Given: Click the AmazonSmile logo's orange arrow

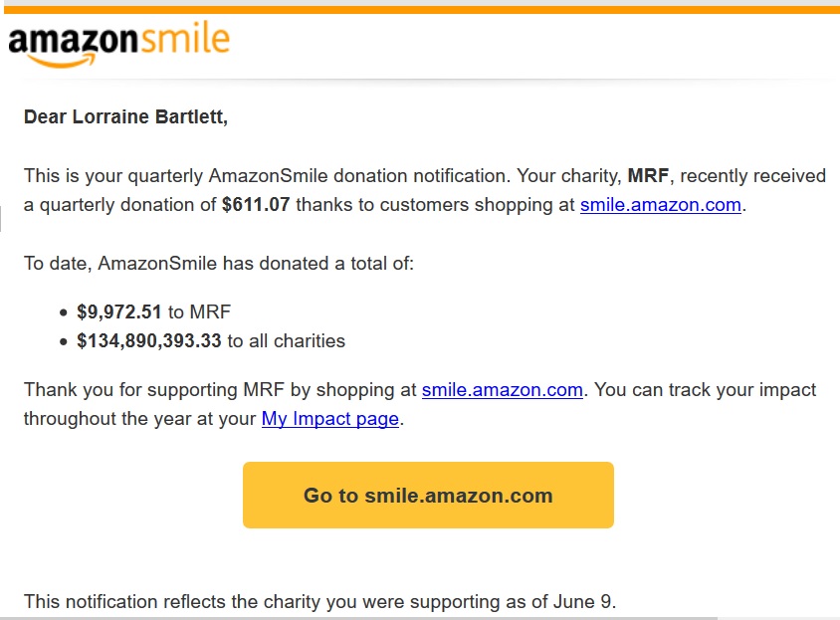Looking at the screenshot, I should click(62, 60).
